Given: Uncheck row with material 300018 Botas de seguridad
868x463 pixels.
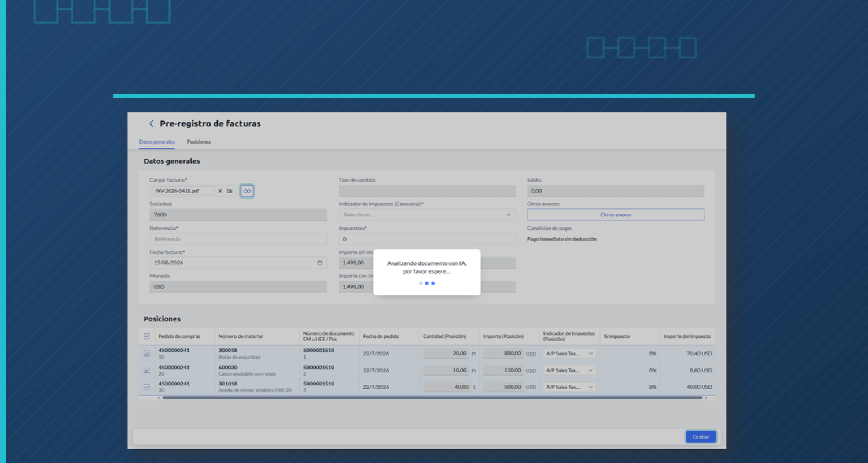Looking at the screenshot, I should pyautogui.click(x=146, y=353).
